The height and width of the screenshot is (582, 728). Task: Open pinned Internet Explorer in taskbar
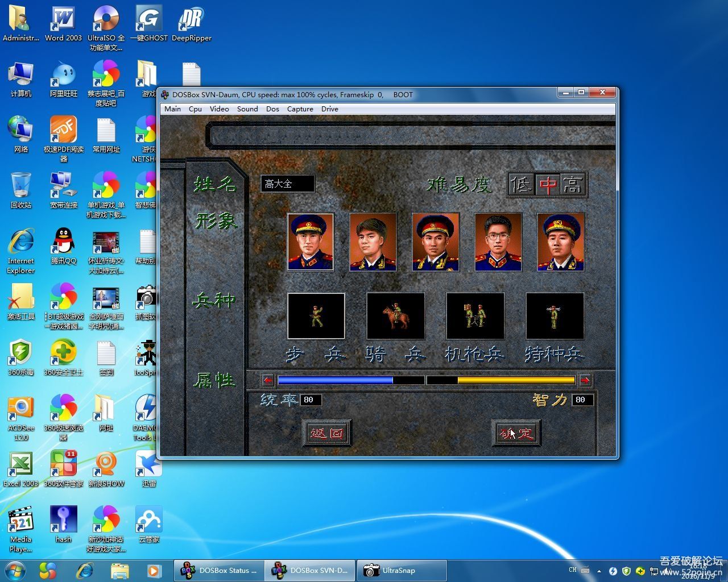pyautogui.click(x=85, y=570)
